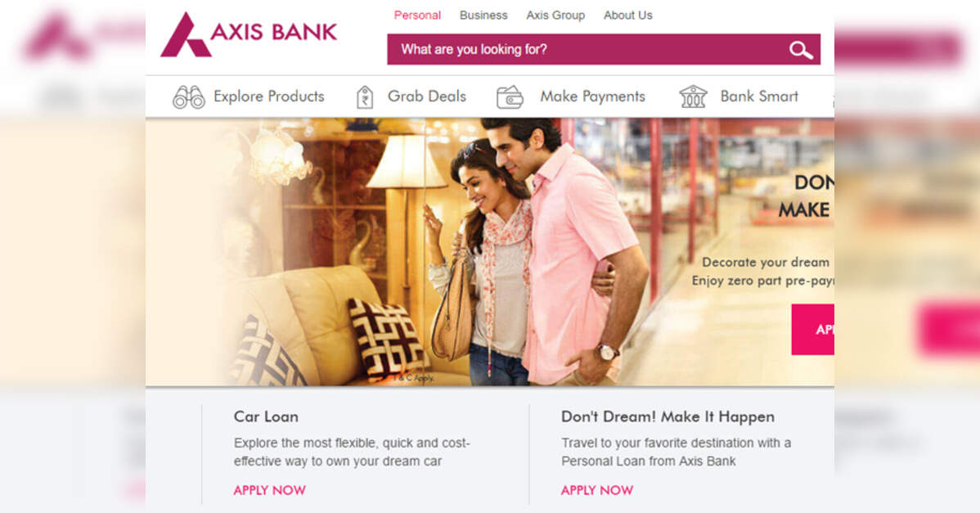Click the rupee tag icon for Grab Deals
This screenshot has height=513, width=980.
(x=364, y=97)
